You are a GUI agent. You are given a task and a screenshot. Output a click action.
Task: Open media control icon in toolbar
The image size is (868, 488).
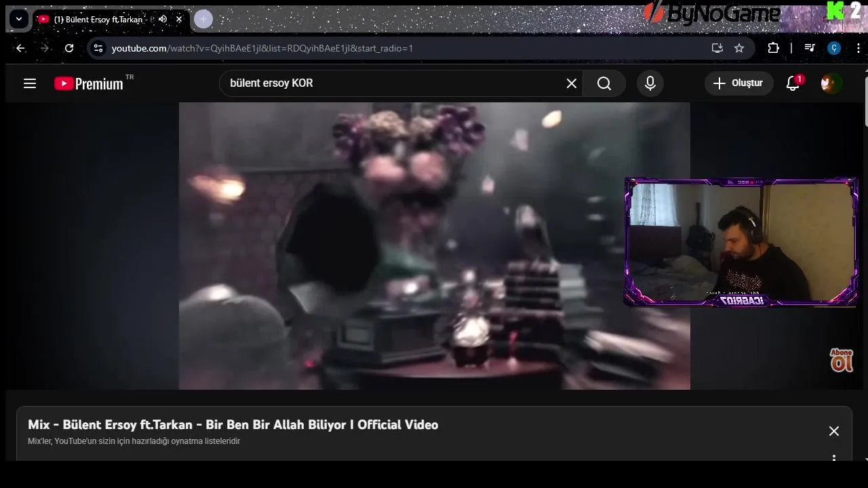click(x=810, y=48)
